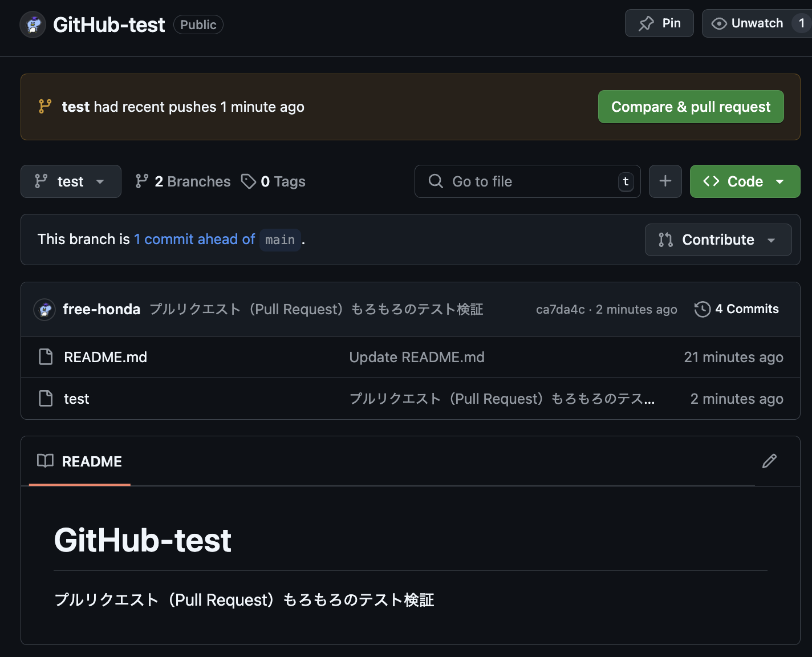Click the README book icon

point(45,461)
